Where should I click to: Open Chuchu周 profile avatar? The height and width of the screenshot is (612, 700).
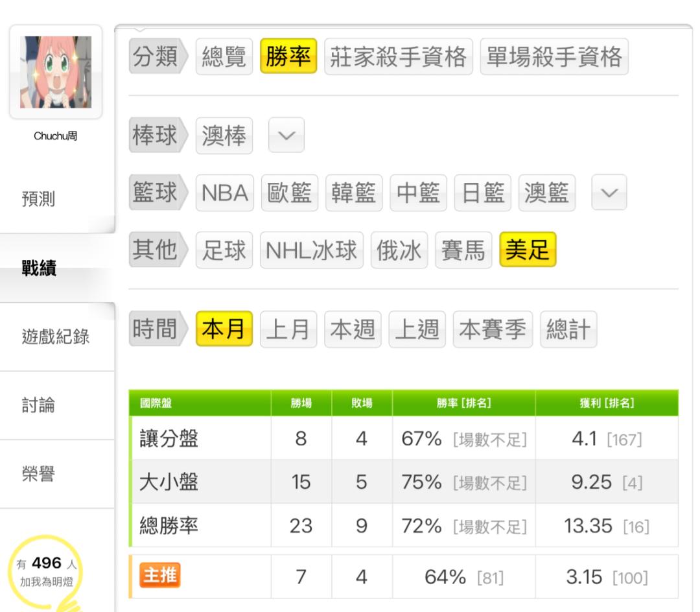click(56, 72)
